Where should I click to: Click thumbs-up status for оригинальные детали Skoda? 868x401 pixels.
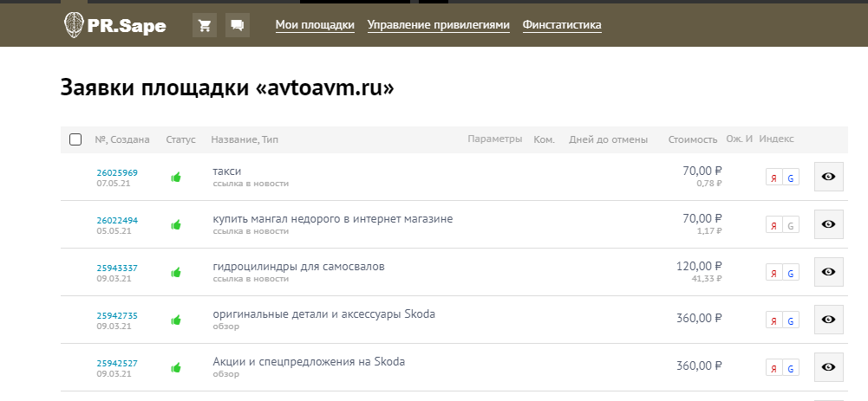pos(176,320)
